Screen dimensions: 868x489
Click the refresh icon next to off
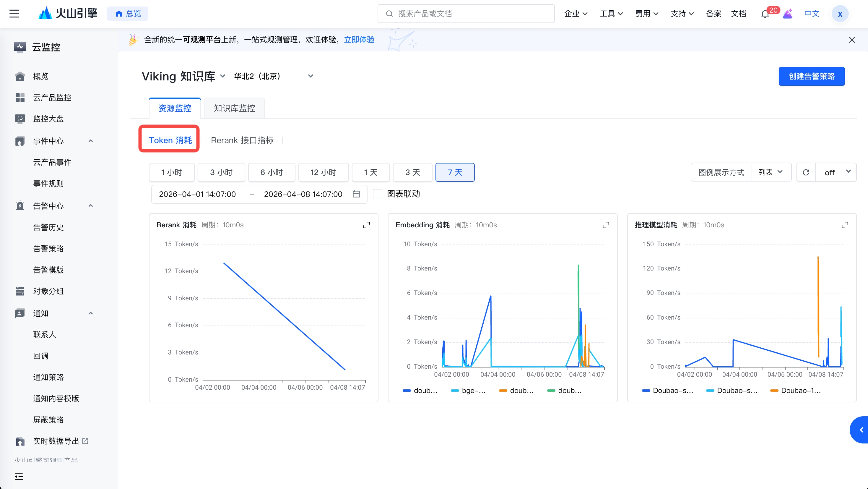(806, 172)
